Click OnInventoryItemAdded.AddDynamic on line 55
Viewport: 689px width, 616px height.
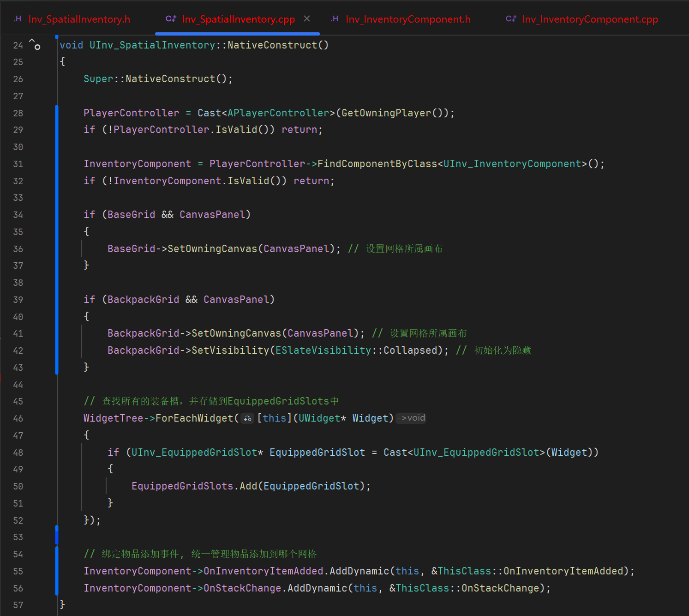click(x=296, y=571)
